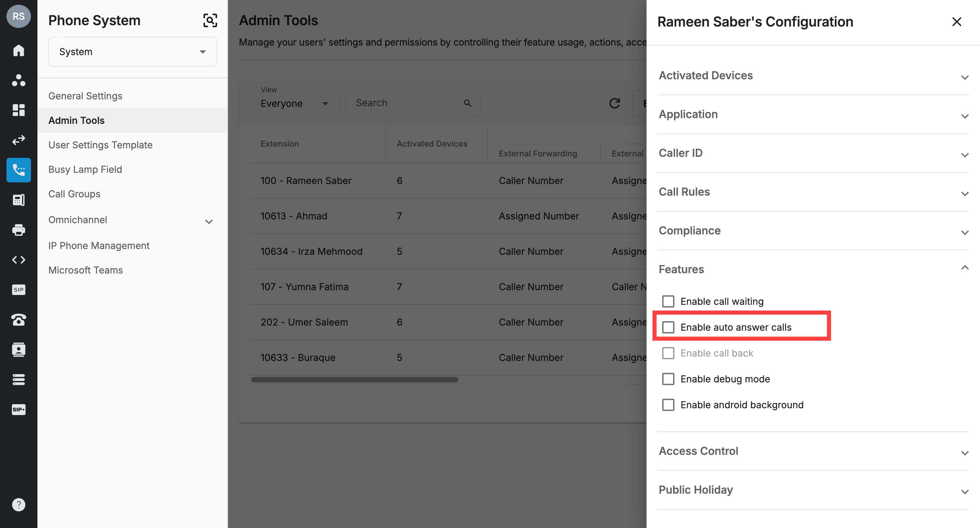Open the desk telephone icon in sidebar
This screenshot has height=528, width=980.
point(19,319)
